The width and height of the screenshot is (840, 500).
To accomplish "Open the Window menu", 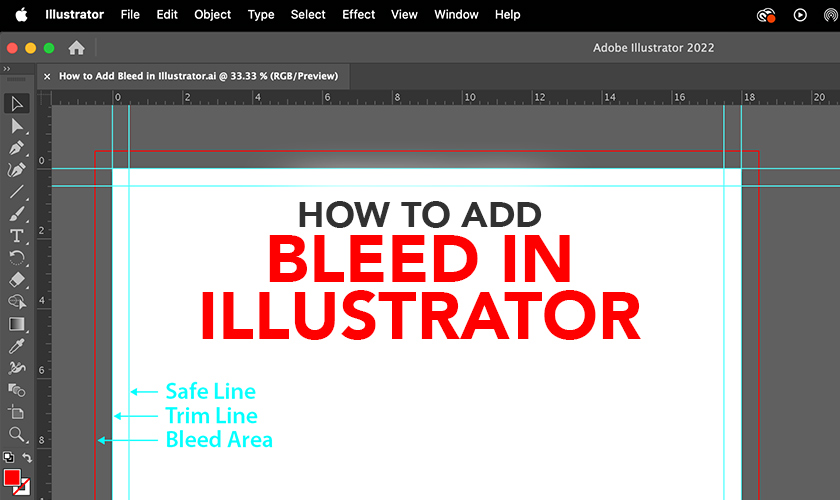I will (x=455, y=14).
